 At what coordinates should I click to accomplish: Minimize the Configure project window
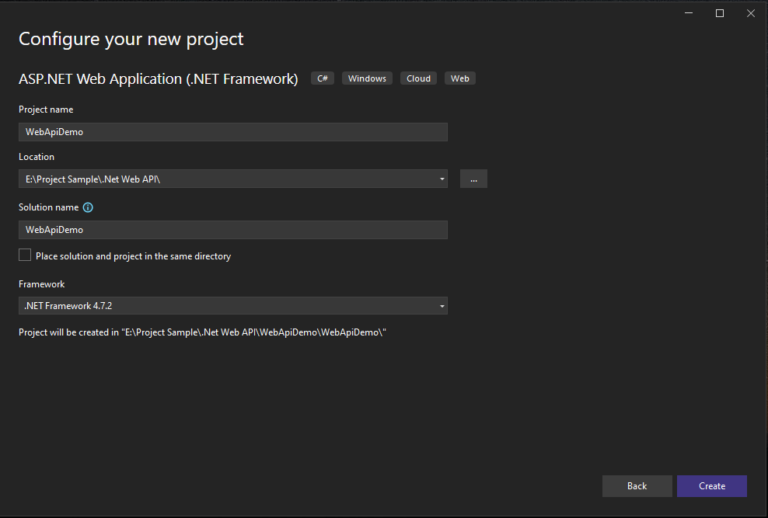pyautogui.click(x=689, y=13)
